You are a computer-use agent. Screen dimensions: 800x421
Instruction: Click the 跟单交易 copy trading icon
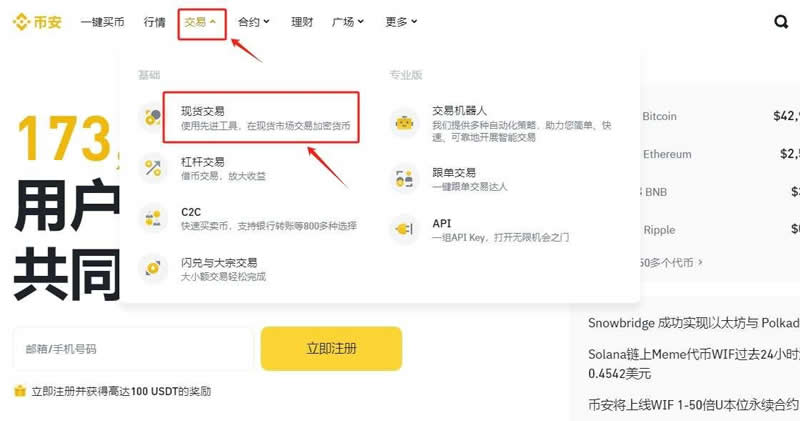[x=404, y=179]
